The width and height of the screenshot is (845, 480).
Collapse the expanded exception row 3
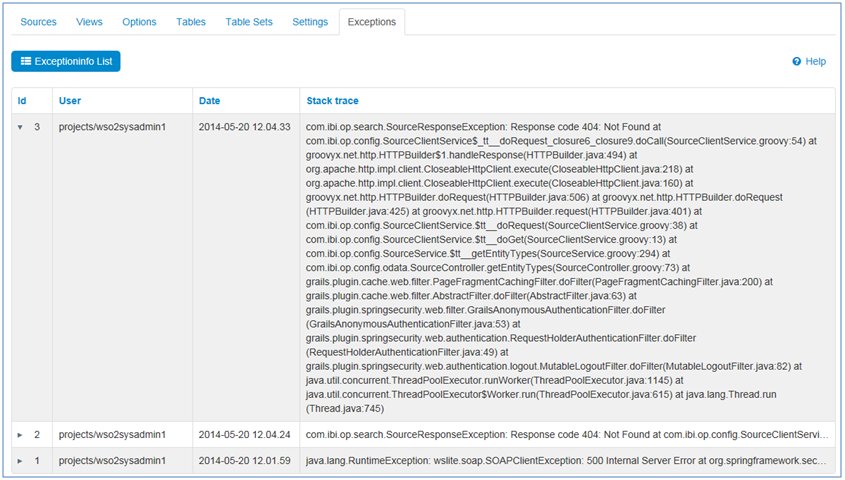click(20, 127)
